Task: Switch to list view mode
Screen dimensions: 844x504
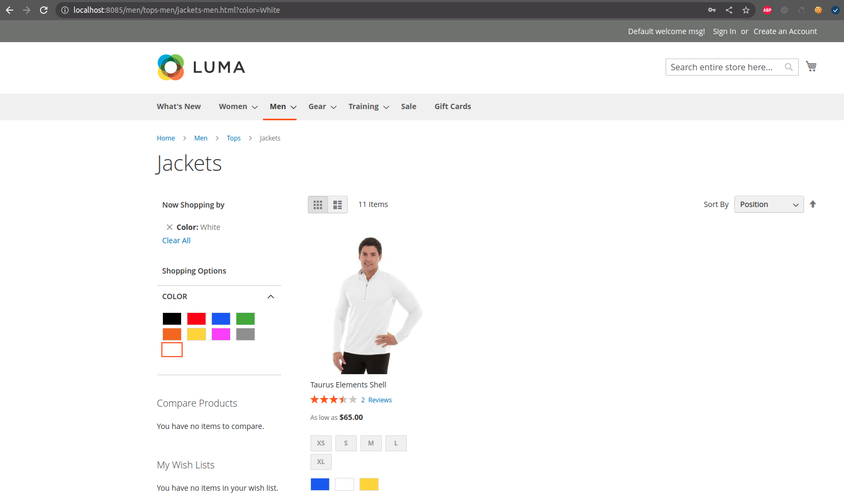Action: coord(338,205)
